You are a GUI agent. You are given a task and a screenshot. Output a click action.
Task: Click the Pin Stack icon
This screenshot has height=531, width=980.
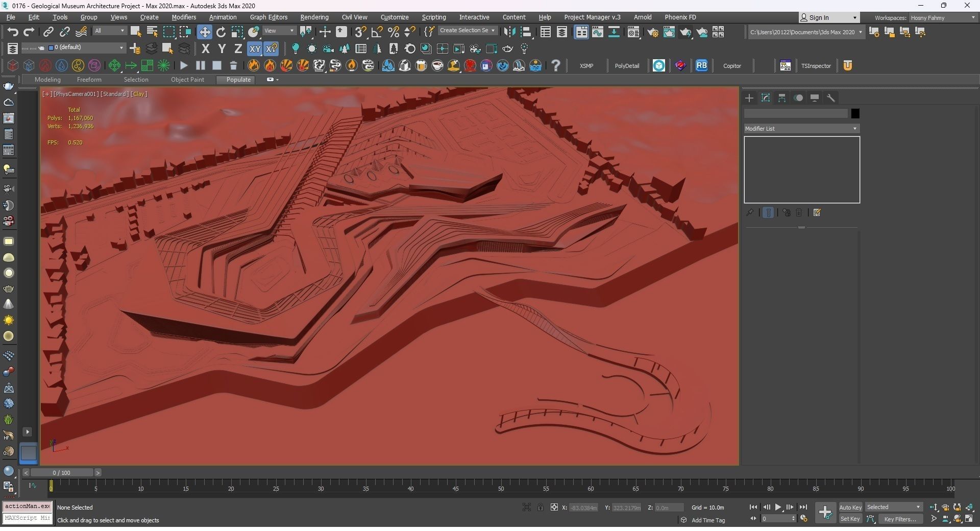750,212
